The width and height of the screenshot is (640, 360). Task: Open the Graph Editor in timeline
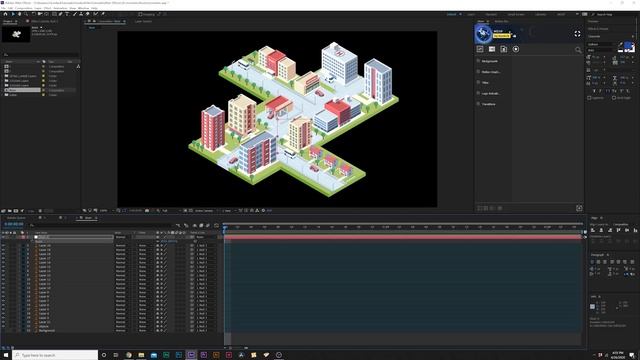(216, 225)
